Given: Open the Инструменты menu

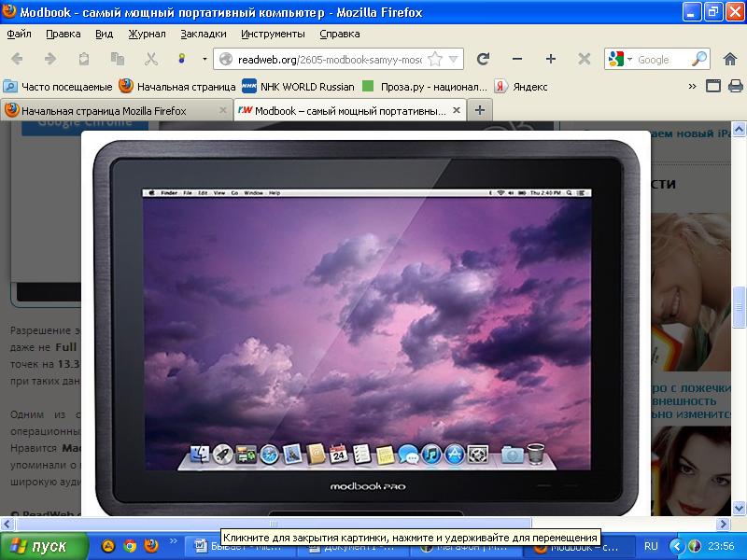Looking at the screenshot, I should 273,34.
